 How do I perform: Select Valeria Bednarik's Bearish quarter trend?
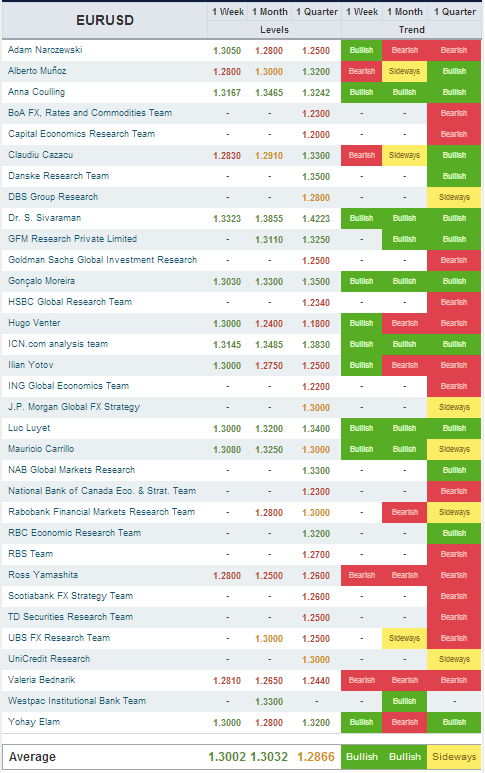pyautogui.click(x=454, y=680)
